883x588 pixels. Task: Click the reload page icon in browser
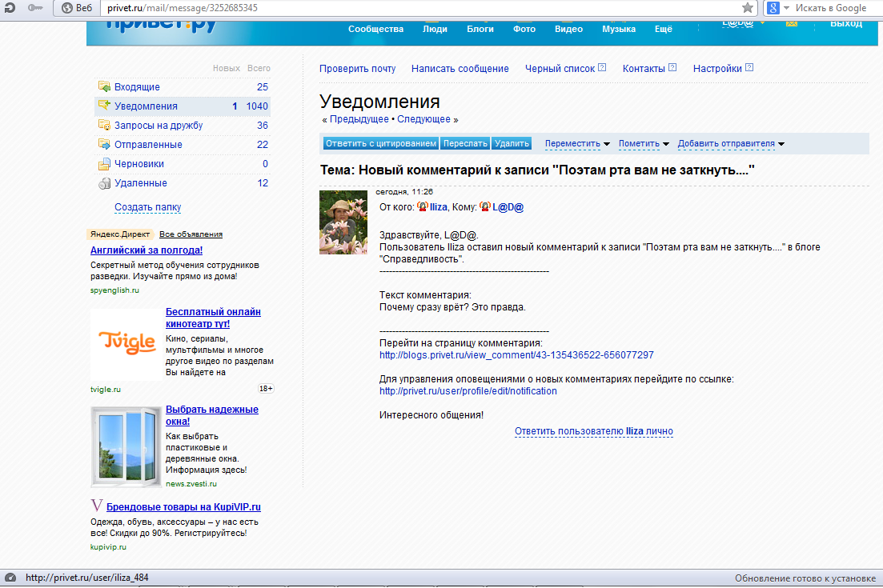click(x=10, y=8)
